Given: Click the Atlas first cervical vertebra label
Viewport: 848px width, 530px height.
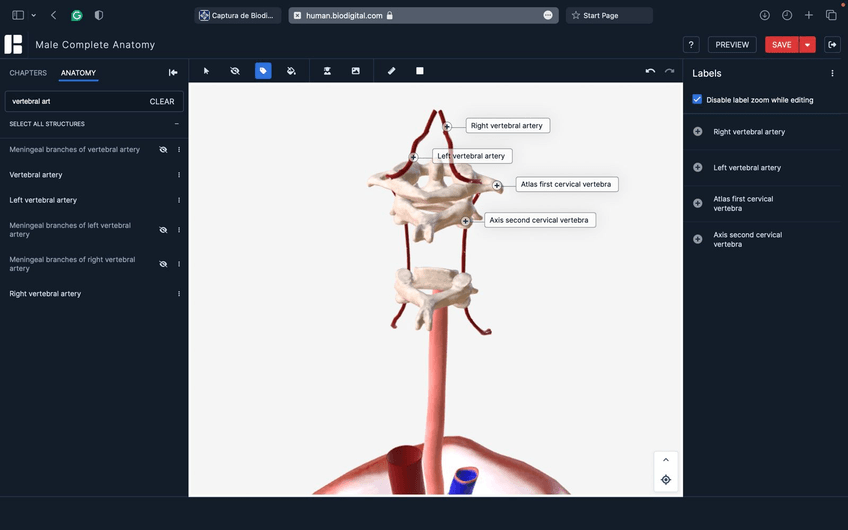Looking at the screenshot, I should [565, 185].
